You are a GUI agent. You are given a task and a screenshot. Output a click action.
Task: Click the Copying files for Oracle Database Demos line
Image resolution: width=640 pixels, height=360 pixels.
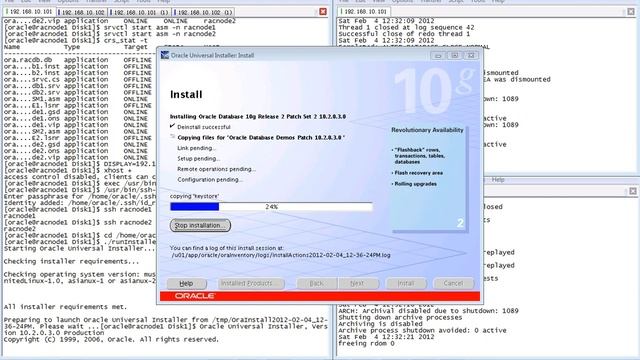pyautogui.click(x=261, y=138)
